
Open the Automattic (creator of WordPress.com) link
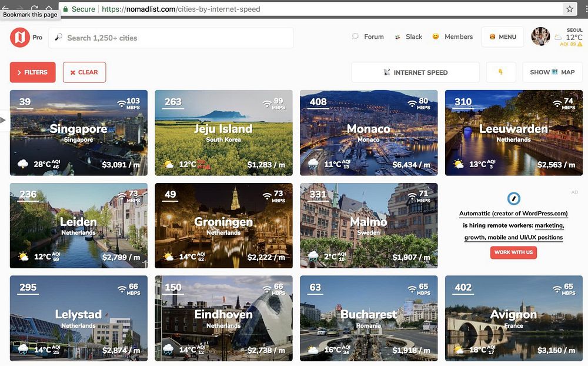[x=513, y=213]
